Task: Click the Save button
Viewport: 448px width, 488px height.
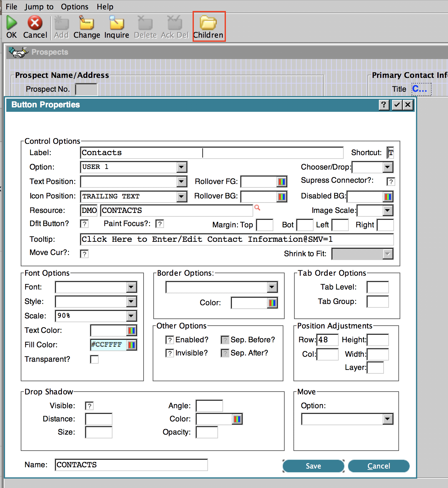Action: click(313, 466)
